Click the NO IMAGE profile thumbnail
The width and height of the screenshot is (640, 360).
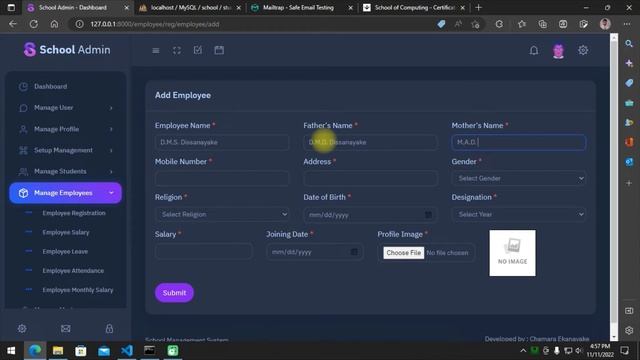[512, 253]
